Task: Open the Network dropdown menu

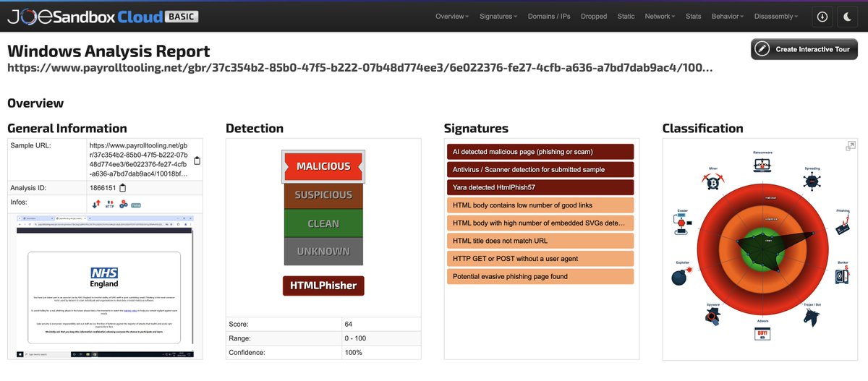Action: [x=660, y=16]
